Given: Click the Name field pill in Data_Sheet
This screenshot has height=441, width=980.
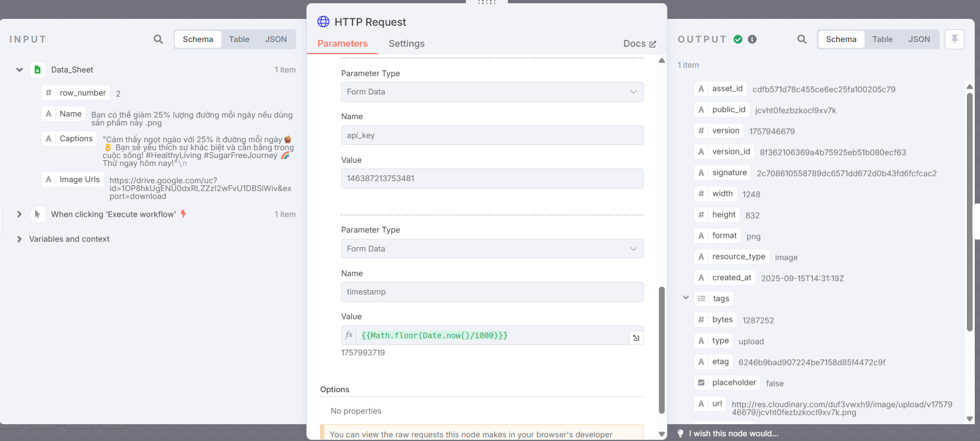Looking at the screenshot, I should pyautogui.click(x=63, y=114).
